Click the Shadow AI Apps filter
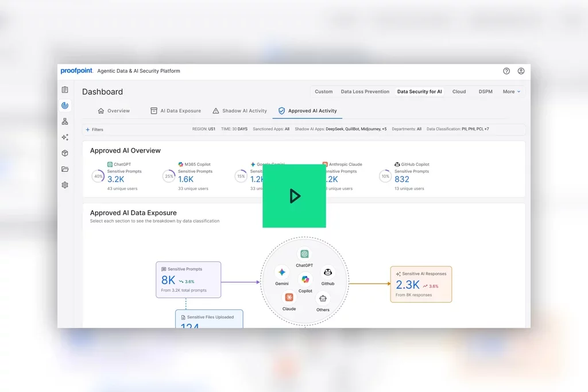This screenshot has height=392, width=588. pyautogui.click(x=341, y=129)
